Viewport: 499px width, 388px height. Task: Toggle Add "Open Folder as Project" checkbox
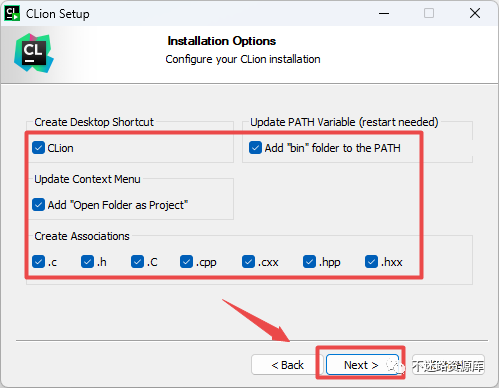pyautogui.click(x=38, y=205)
